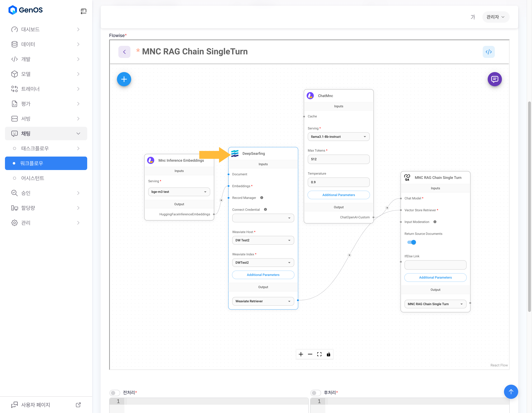The width and height of the screenshot is (532, 413).
Task: Open the bge-m3 test Serving dropdown
Action: click(x=179, y=192)
